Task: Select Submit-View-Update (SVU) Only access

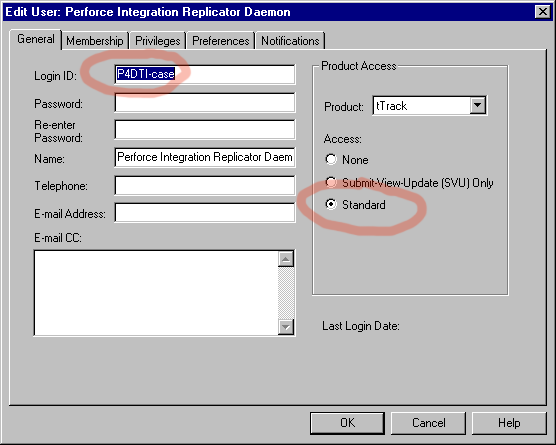Action: tap(409, 183)
